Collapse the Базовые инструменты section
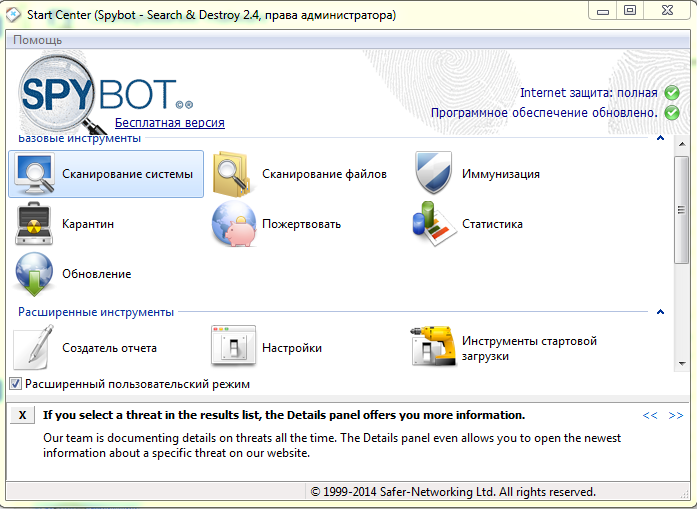 (660, 138)
